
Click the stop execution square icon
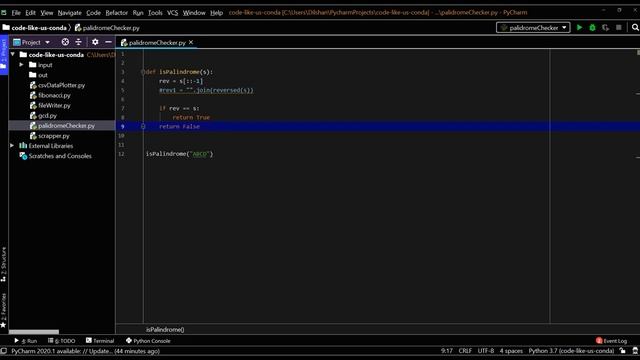619,28
